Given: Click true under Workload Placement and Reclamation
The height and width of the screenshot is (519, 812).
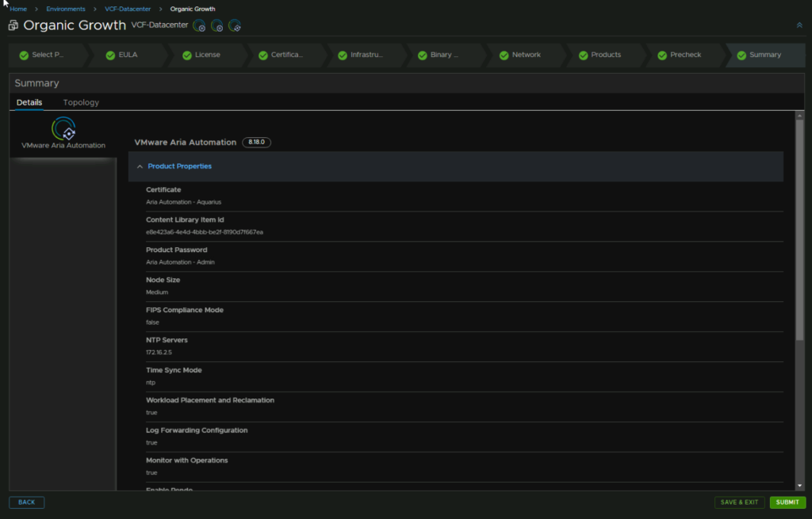Looking at the screenshot, I should 151,412.
